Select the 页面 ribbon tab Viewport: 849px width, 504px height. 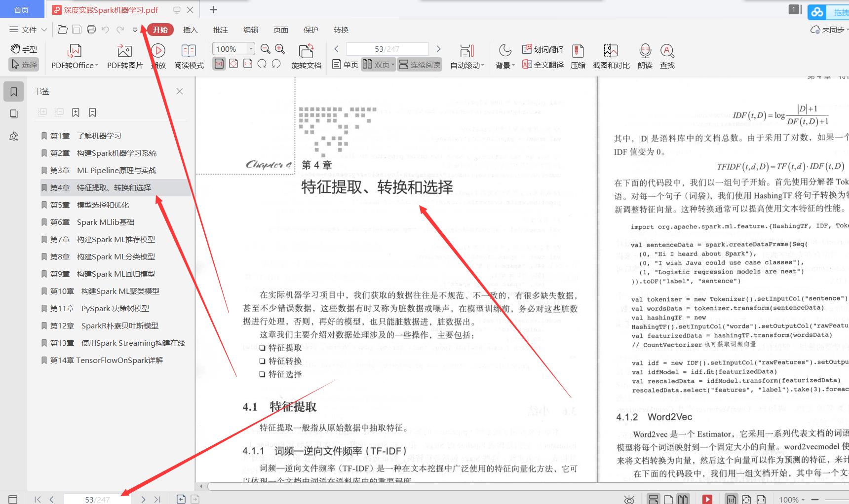pos(281,30)
